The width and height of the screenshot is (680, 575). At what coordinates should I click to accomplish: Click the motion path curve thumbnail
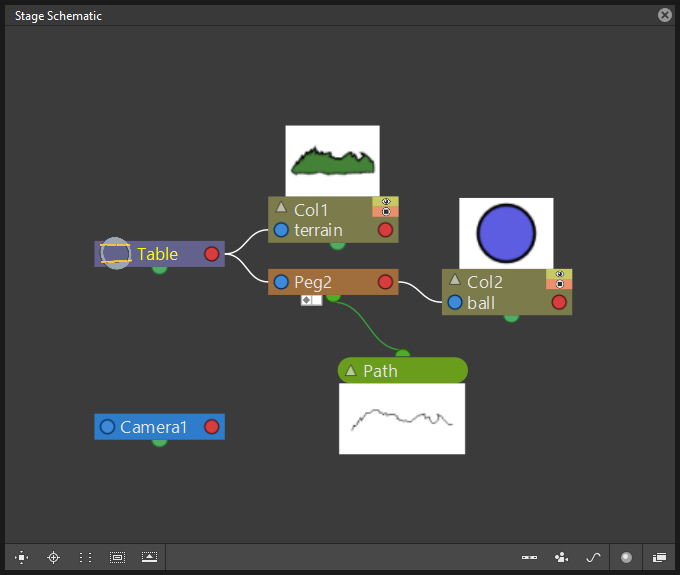coord(402,419)
